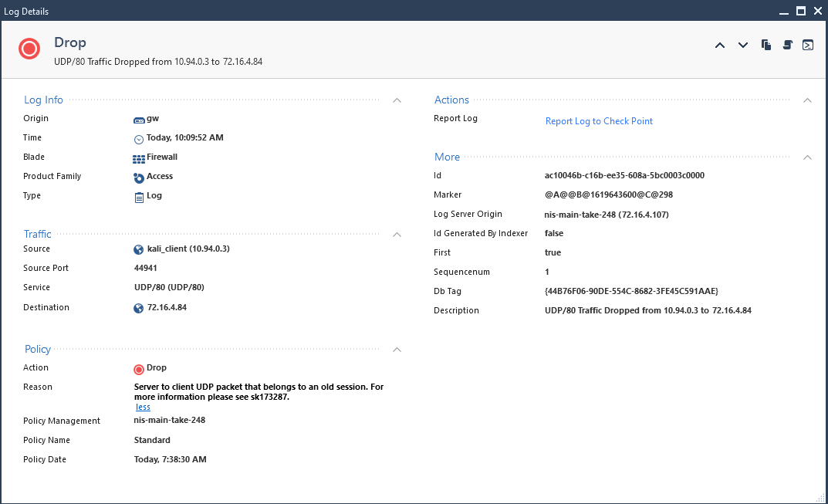Click the clock icon next to Time

[x=138, y=137]
